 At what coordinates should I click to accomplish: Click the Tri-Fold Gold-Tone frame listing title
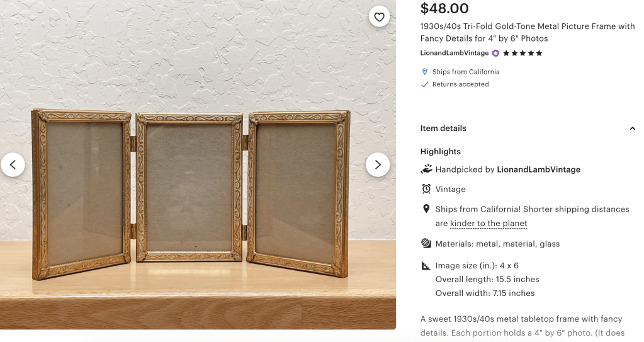point(528,32)
